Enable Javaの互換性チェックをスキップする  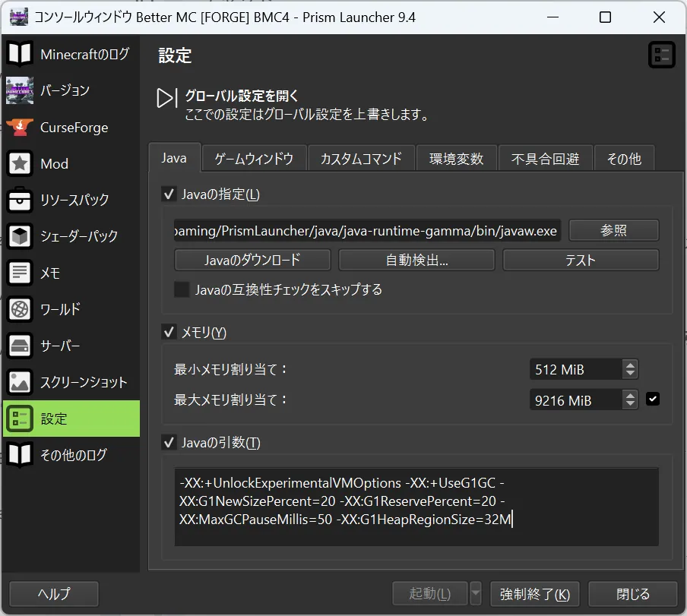click(181, 289)
